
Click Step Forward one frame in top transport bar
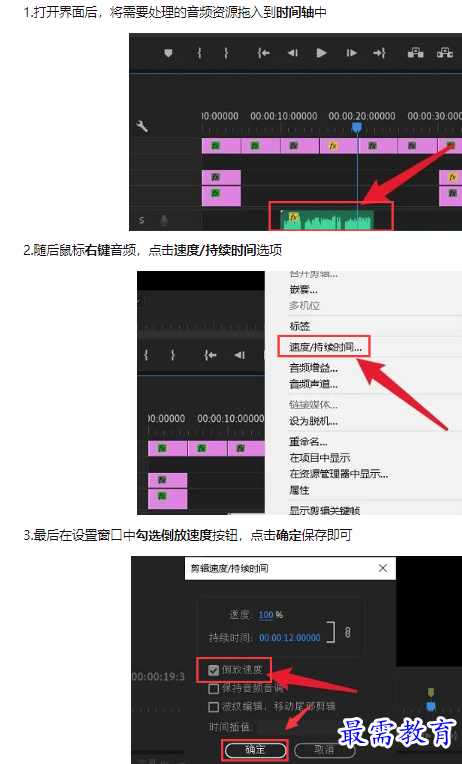[x=351, y=53]
